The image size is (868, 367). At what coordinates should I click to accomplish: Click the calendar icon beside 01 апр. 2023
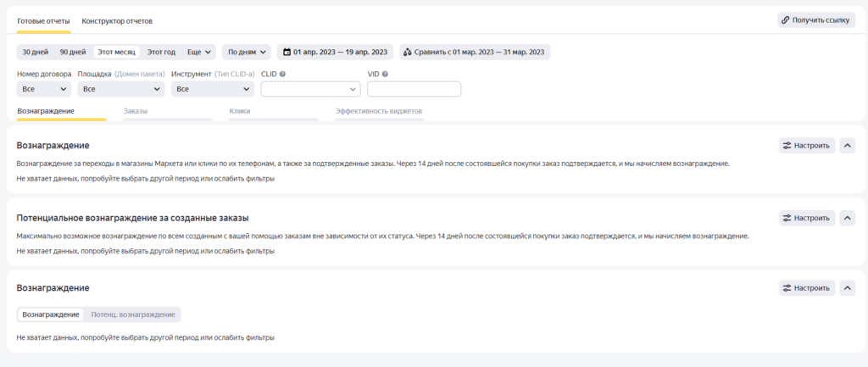tap(287, 52)
